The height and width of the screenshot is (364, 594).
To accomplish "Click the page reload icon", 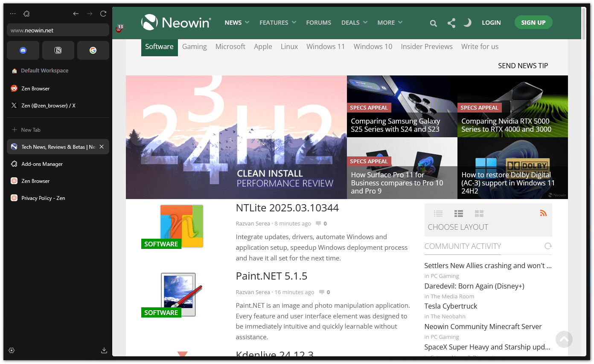I will pos(103,13).
